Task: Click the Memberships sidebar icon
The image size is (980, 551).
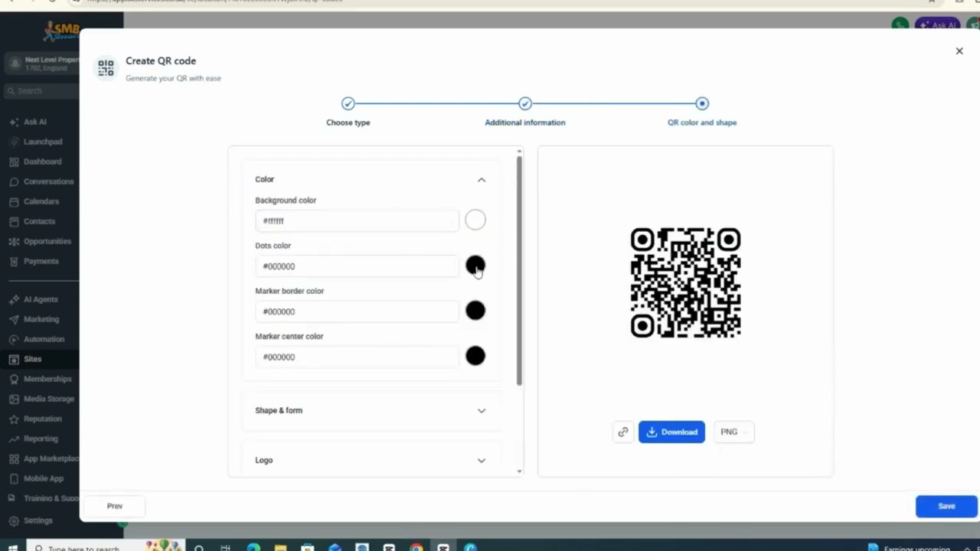Action: [x=14, y=379]
